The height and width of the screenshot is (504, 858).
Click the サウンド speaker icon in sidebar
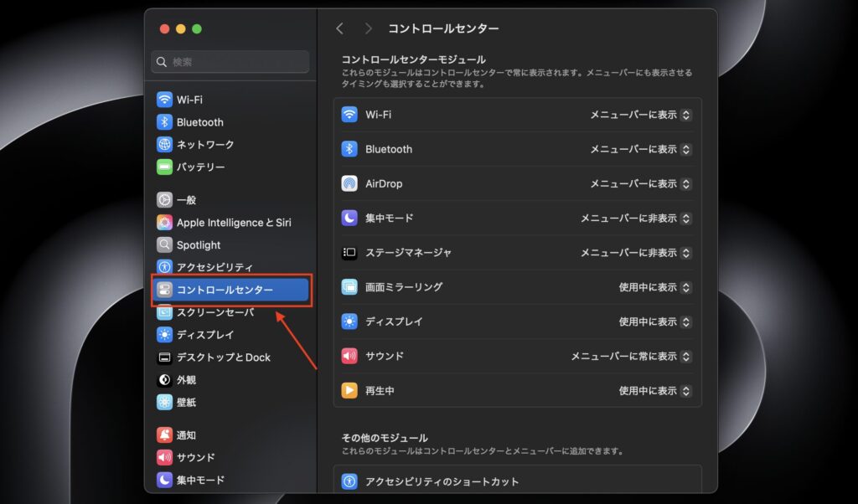(x=164, y=458)
